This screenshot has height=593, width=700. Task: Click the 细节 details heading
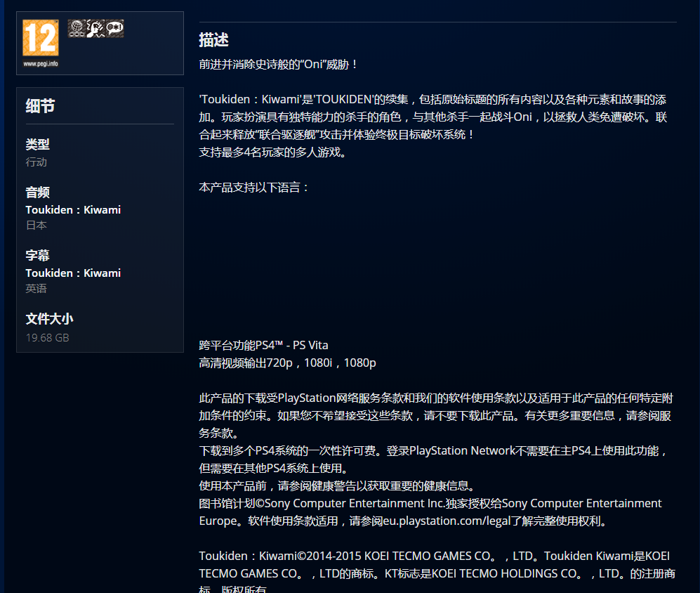coord(40,106)
